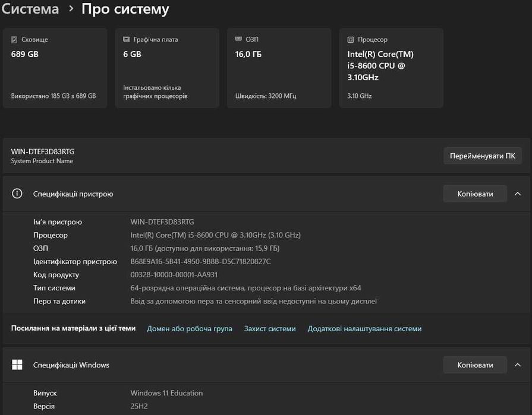
Task: Click Швидкість: 3200 МГц text
Action: point(266,96)
